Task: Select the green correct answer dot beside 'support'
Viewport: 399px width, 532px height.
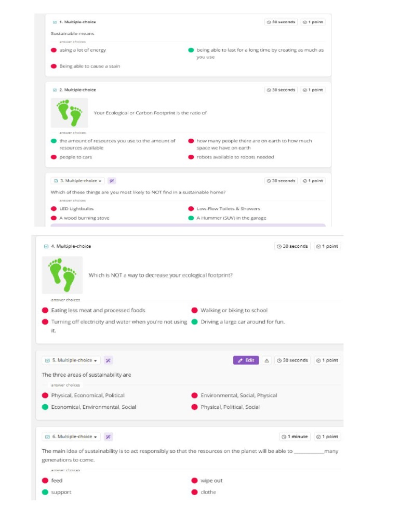Action: [45, 492]
